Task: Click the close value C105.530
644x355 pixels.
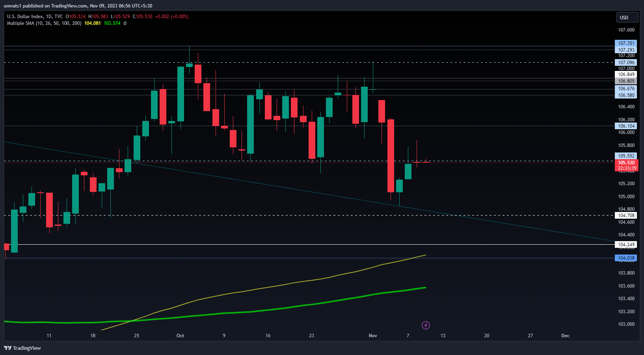Action: click(142, 17)
